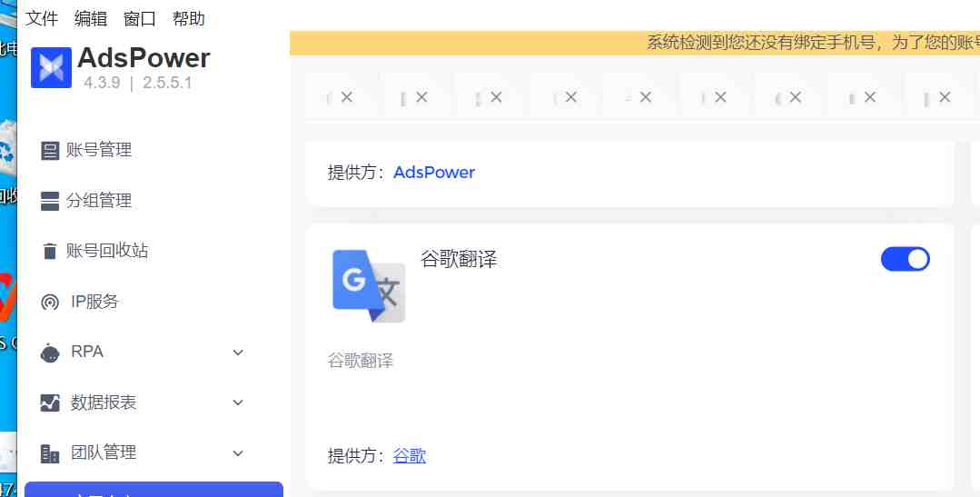The image size is (980, 497).
Task: Open 账号管理 via its sidebar icon
Action: tap(50, 151)
